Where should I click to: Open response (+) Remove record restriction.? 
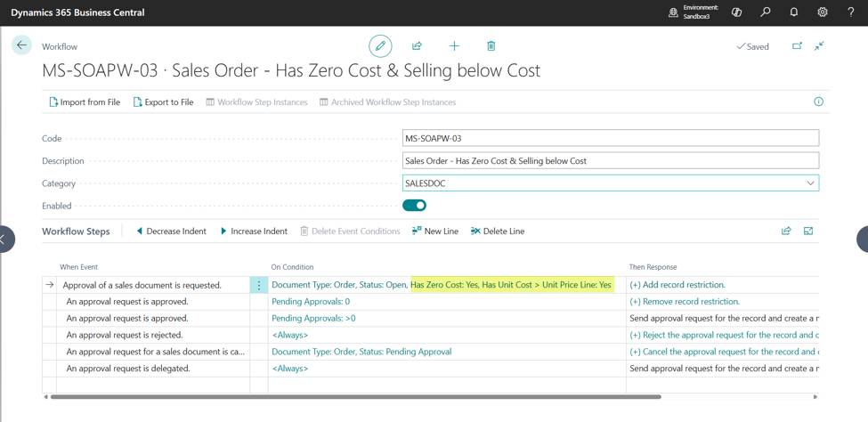point(685,302)
